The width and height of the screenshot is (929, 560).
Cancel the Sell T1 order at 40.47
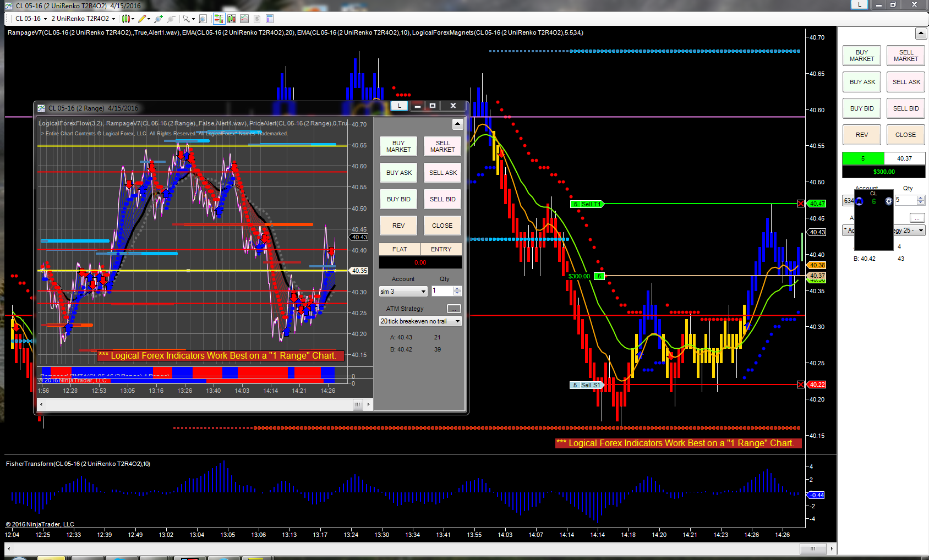click(x=801, y=204)
